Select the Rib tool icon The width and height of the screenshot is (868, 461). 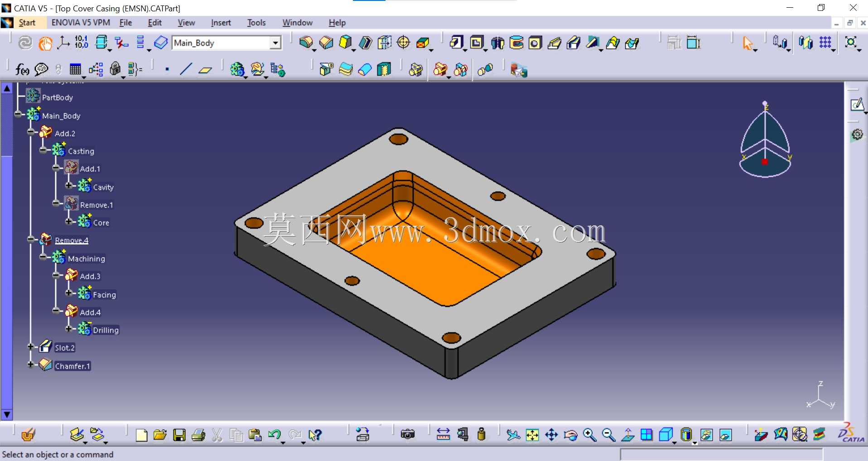pyautogui.click(x=555, y=43)
